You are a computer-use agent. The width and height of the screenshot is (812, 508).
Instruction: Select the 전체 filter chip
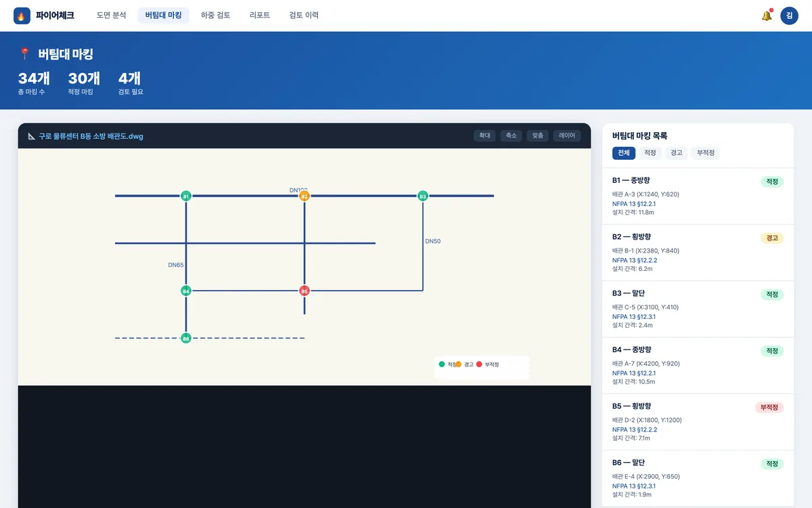click(624, 153)
